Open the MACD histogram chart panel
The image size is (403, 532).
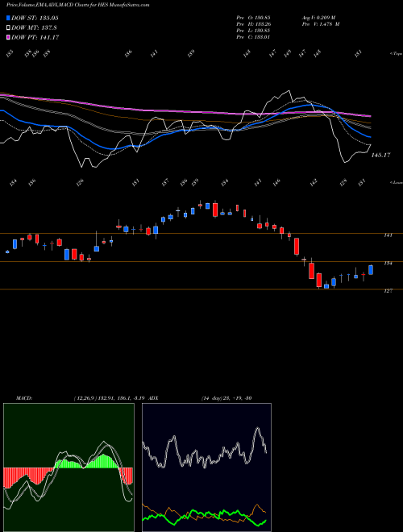pos(69,468)
